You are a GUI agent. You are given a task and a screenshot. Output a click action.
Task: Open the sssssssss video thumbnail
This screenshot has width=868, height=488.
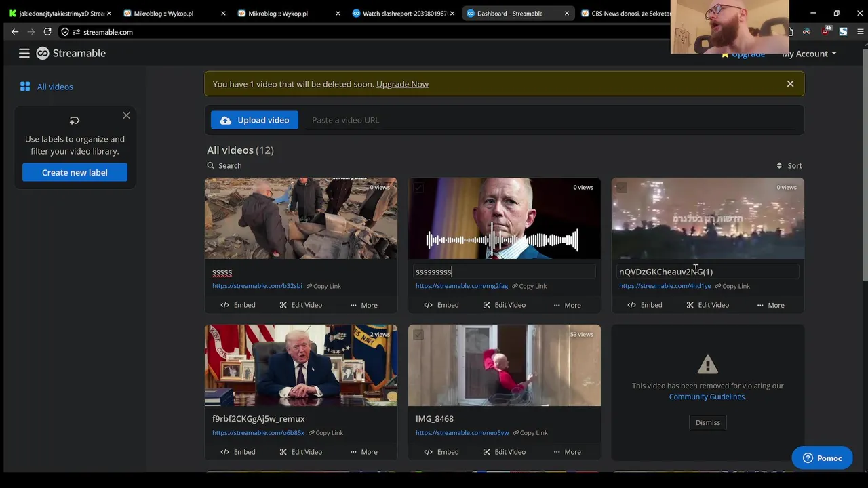point(505,218)
